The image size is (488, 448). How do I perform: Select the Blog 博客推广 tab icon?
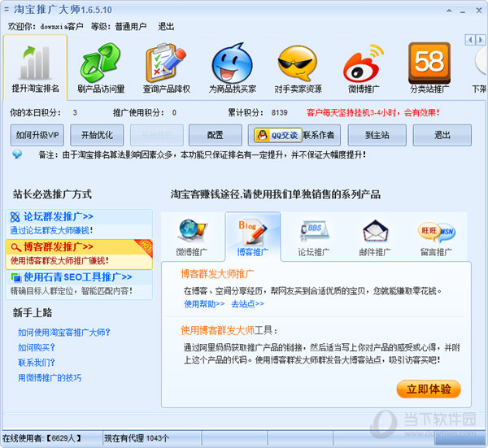click(x=253, y=232)
